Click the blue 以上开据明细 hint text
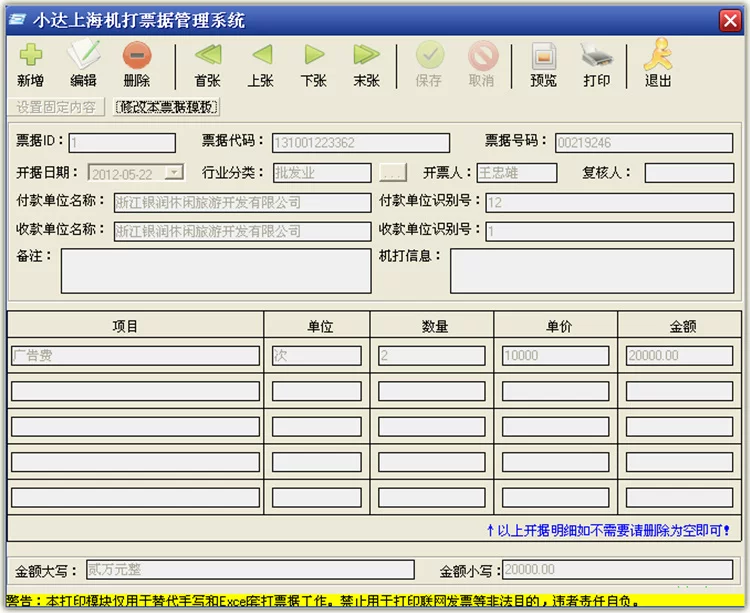 pos(608,530)
